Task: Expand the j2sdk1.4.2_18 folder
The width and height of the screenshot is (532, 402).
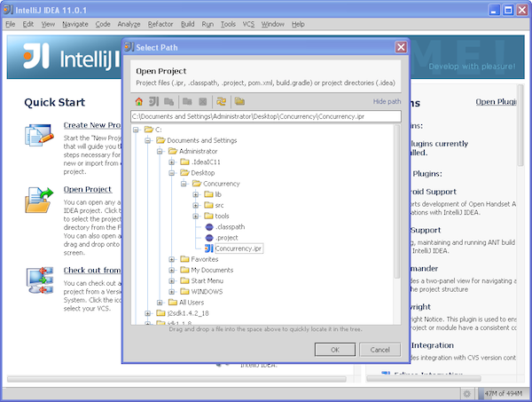Action: tap(147, 313)
